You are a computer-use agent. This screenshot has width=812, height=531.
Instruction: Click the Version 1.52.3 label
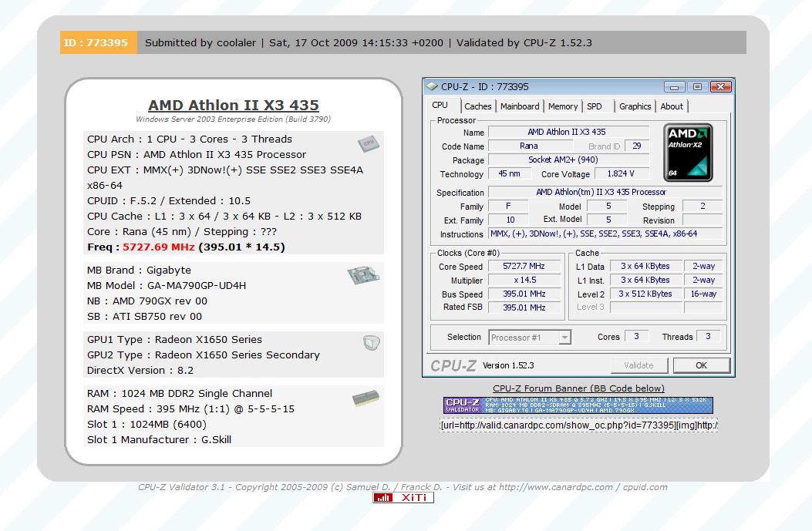click(x=508, y=365)
